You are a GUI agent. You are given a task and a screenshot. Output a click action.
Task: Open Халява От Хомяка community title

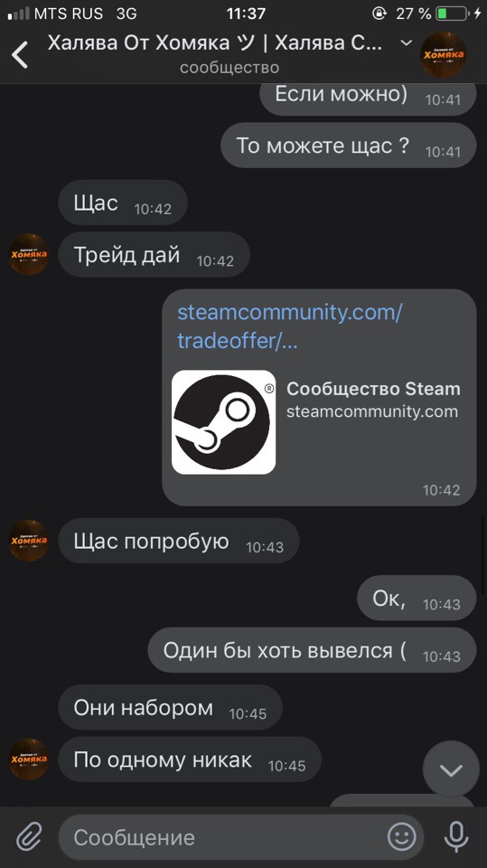coord(215,43)
